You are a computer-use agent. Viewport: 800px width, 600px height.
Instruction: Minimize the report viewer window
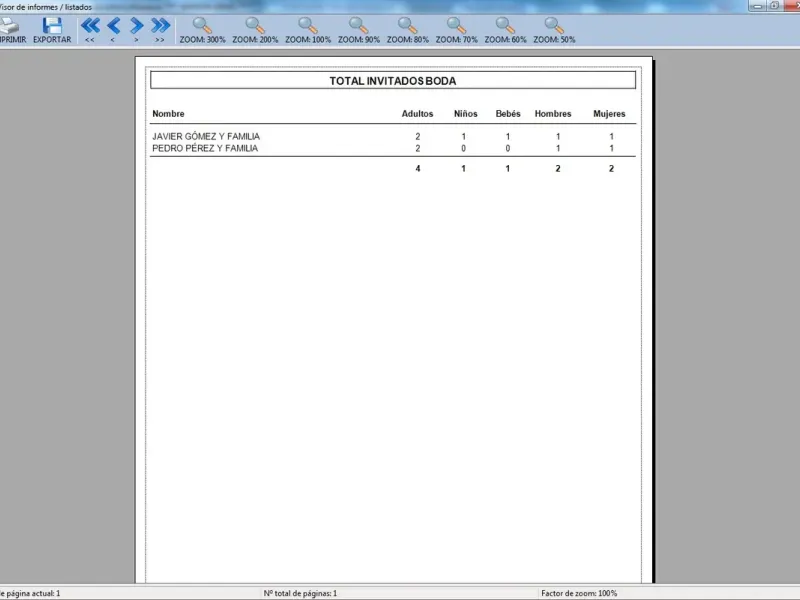pos(757,6)
